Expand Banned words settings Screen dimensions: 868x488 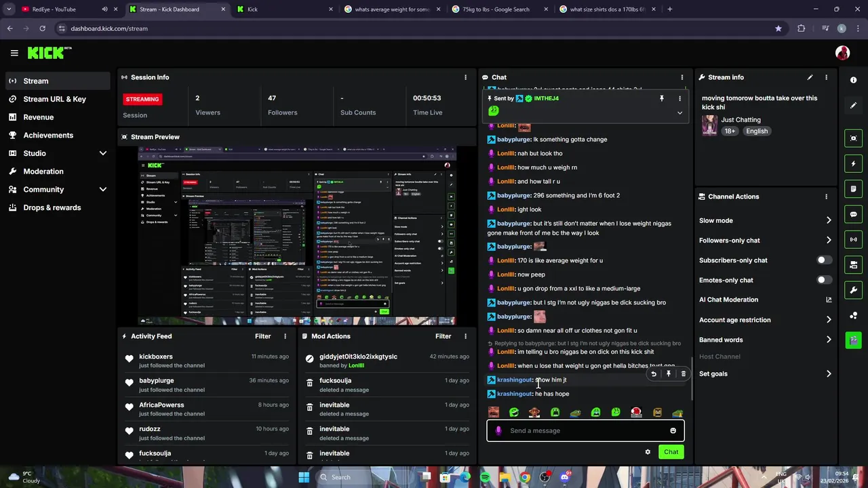(828, 340)
